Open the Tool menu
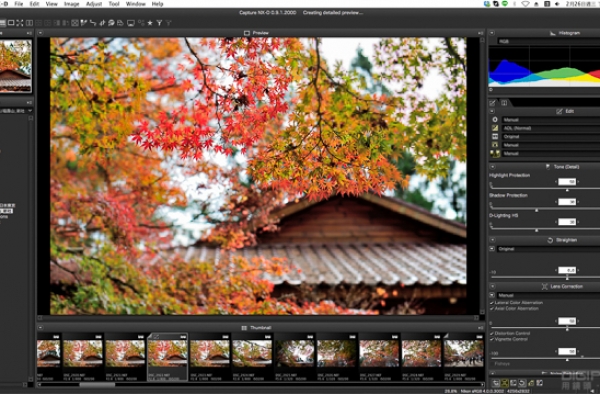 pos(114,4)
